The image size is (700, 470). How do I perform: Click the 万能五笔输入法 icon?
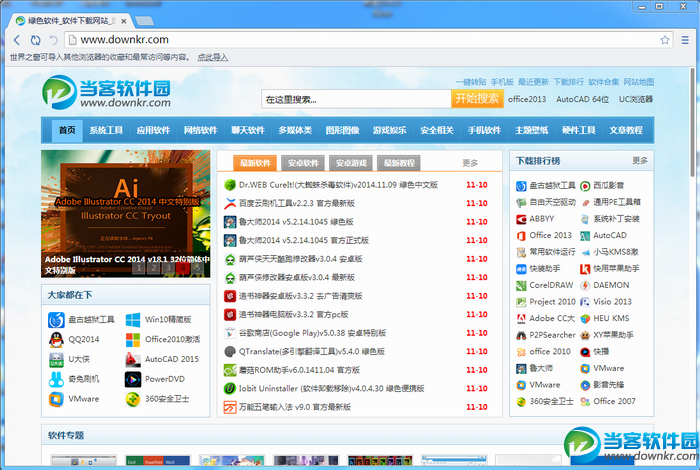(x=230, y=407)
